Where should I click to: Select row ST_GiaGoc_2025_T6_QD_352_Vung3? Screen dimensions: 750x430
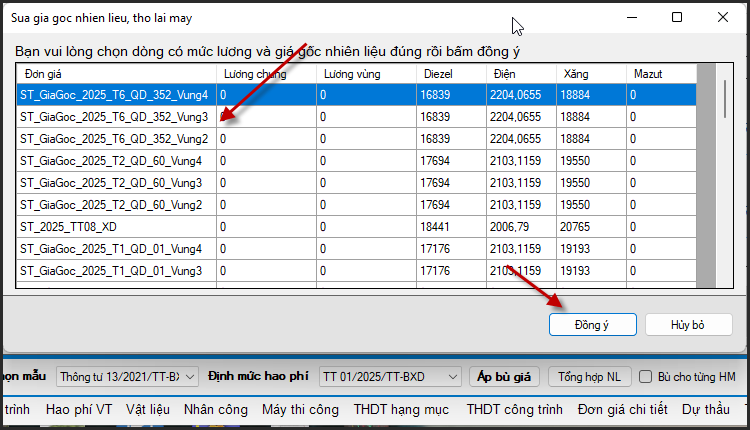[x=114, y=117]
